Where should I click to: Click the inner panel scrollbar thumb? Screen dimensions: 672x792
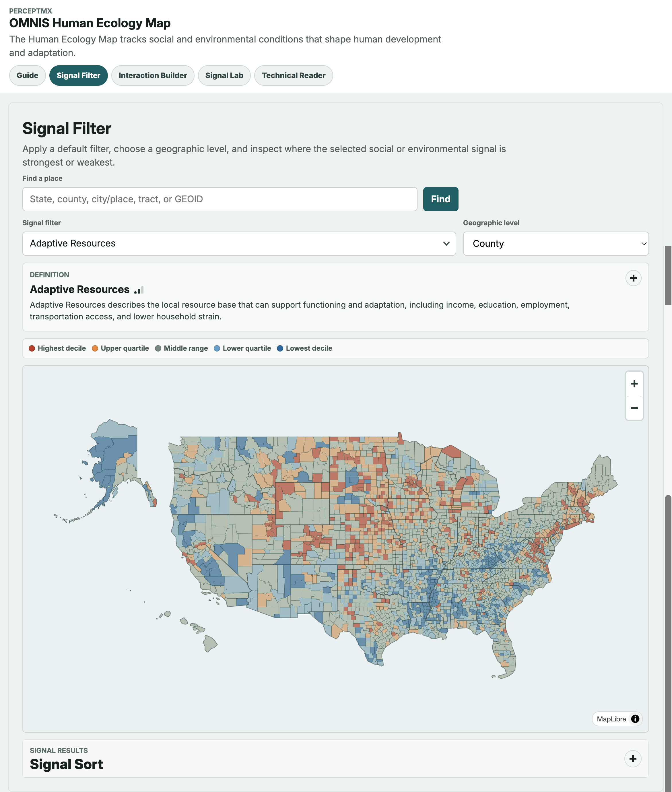(x=668, y=275)
